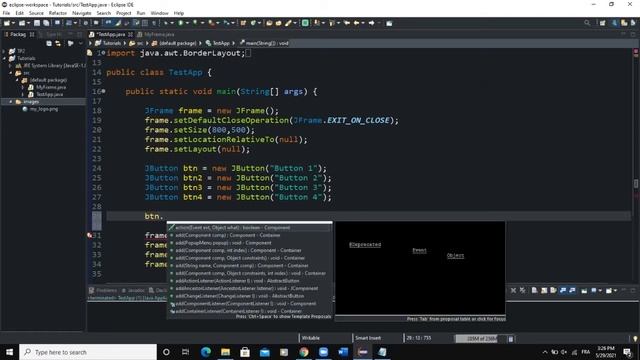640x360 pixels.
Task: Switch to the Problems tab in bottom panel
Action: coord(103,290)
